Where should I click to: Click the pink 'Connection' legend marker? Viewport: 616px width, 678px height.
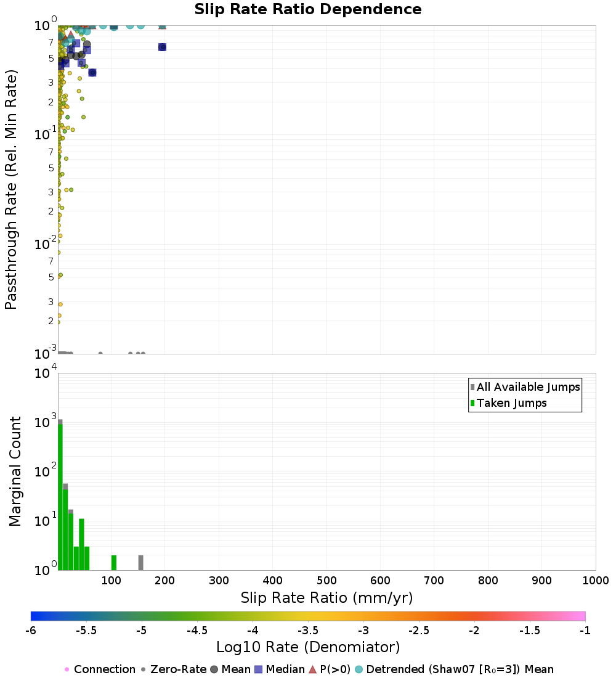(x=67, y=669)
